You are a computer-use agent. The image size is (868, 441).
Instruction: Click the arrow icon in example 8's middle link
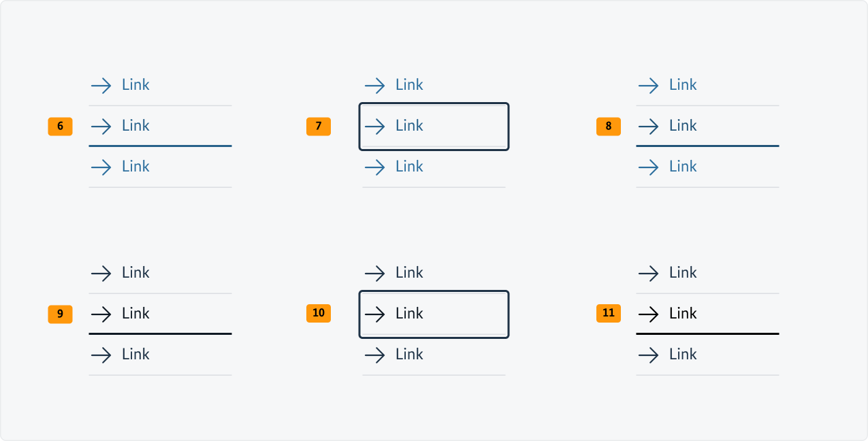click(x=648, y=126)
